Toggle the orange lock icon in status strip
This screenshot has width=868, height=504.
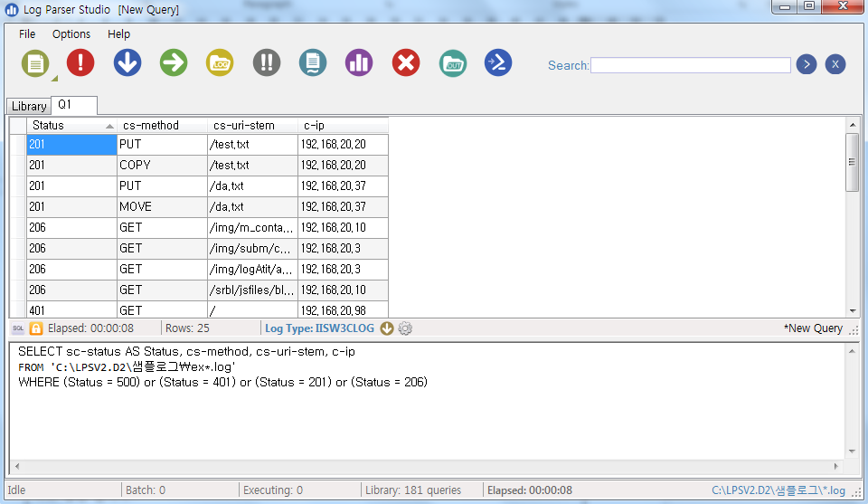(x=36, y=328)
